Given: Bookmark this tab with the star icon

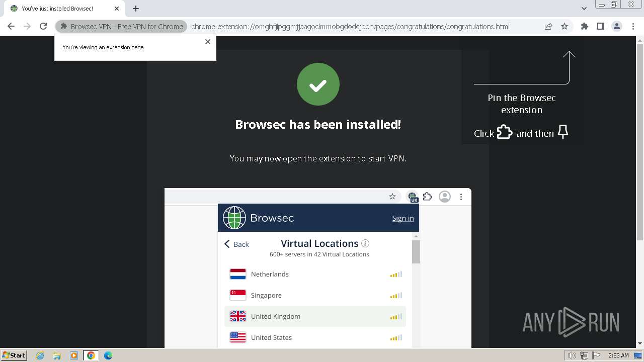Looking at the screenshot, I should pos(565,26).
